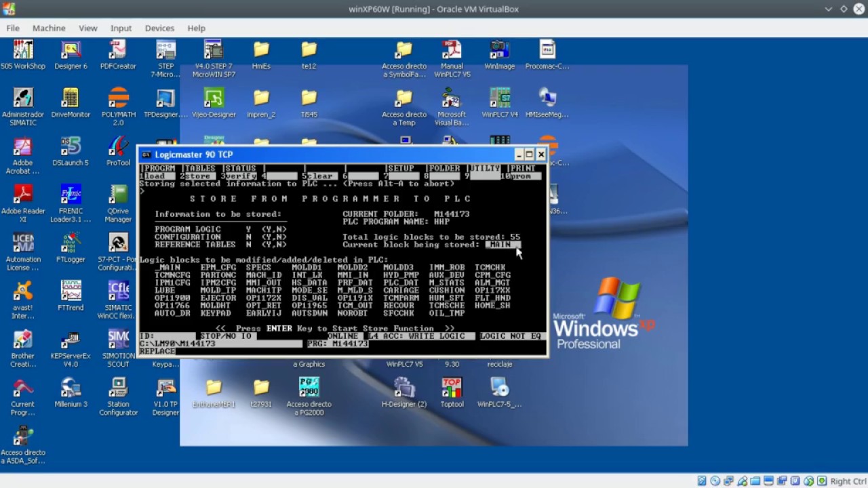Select the H-Designer (2) icon
This screenshot has height=488, width=868.
[x=404, y=392]
